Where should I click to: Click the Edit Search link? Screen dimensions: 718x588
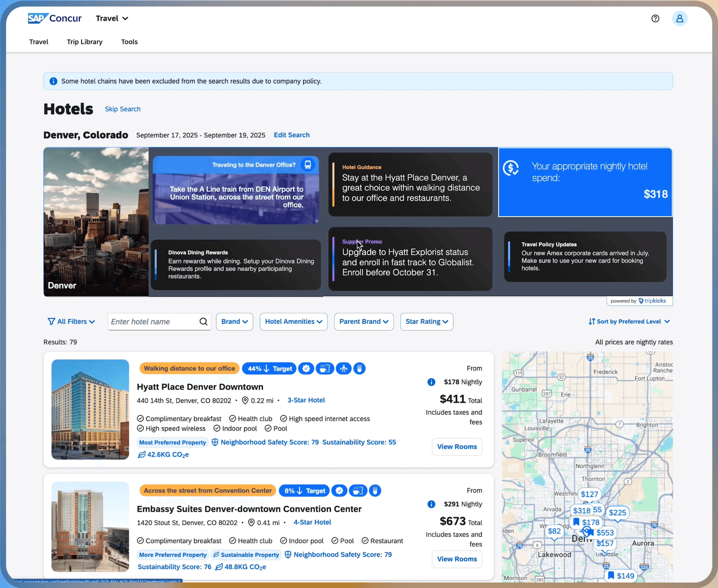292,135
